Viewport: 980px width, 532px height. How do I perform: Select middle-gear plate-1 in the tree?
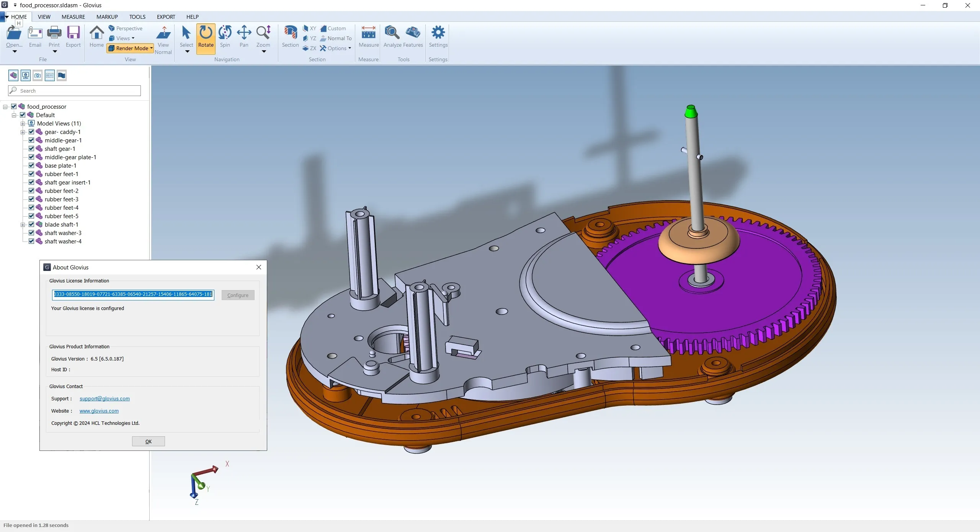point(70,157)
